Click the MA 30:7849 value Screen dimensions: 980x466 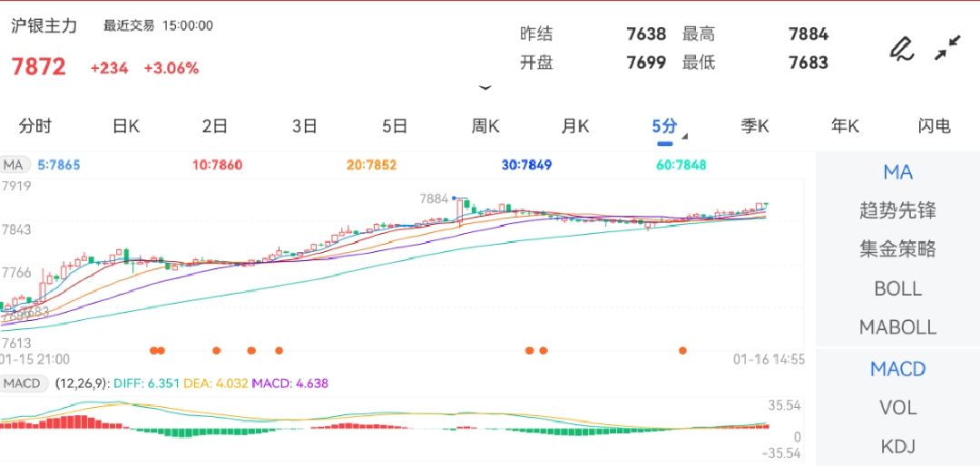[526, 165]
